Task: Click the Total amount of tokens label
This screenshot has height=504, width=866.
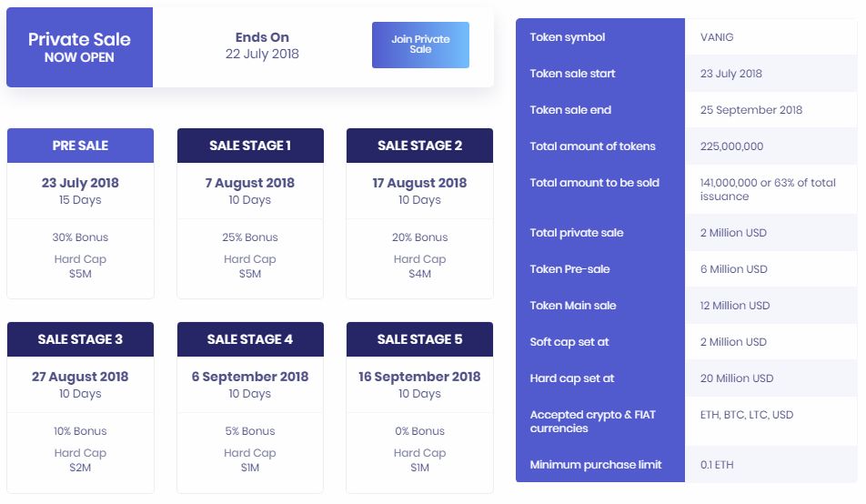Action: 592,146
